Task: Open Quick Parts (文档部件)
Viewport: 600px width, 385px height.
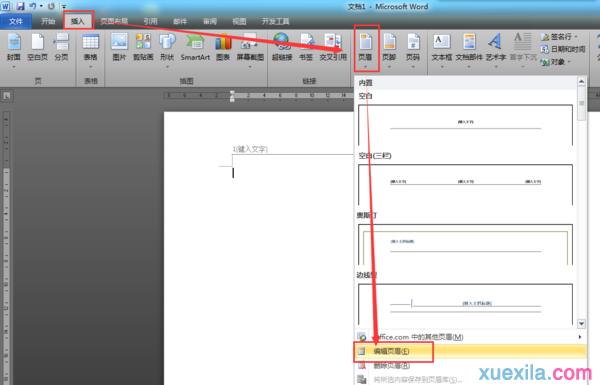Action: pos(469,51)
